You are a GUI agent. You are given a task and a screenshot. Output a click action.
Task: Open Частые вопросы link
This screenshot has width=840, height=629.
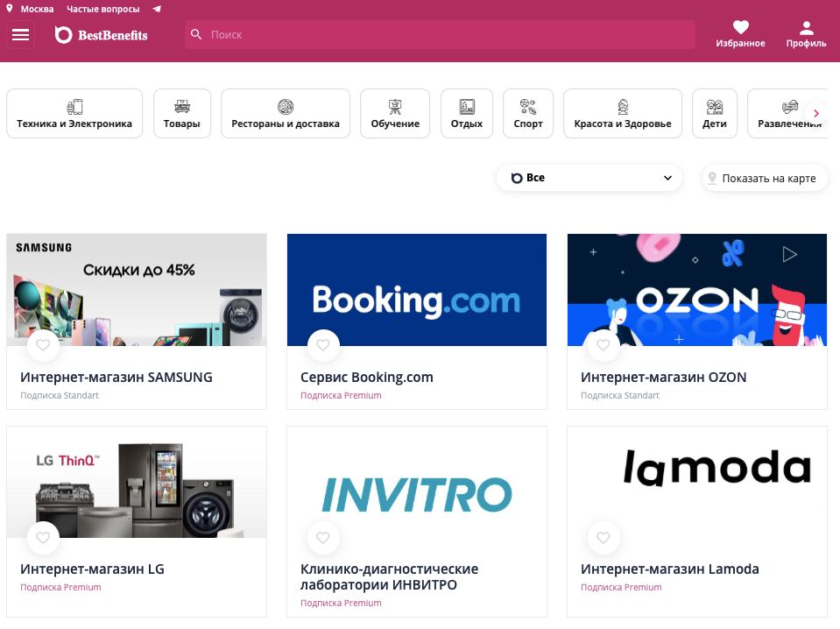tap(102, 9)
